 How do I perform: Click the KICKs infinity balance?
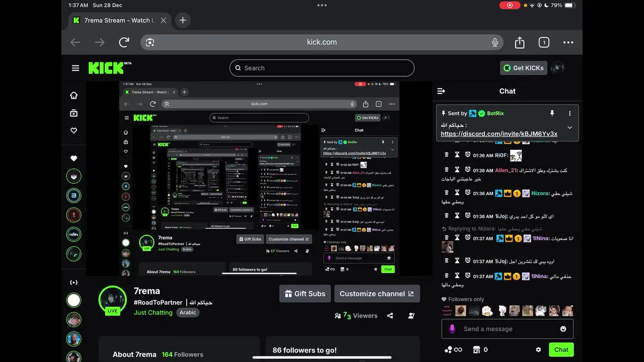453,349
